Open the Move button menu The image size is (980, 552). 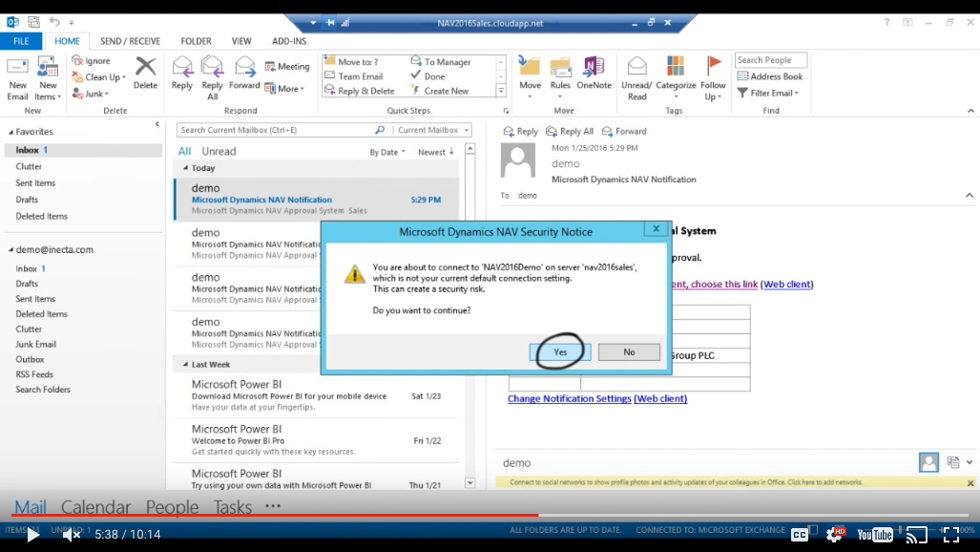(x=530, y=78)
